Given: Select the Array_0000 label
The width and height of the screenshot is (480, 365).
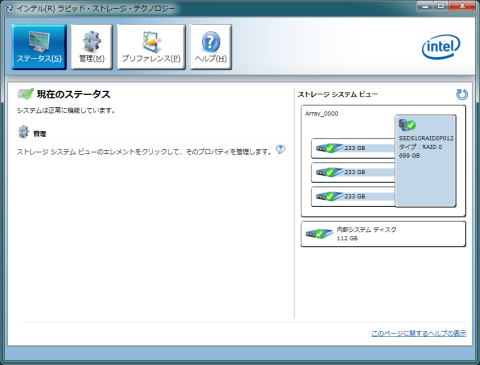Looking at the screenshot, I should point(322,114).
